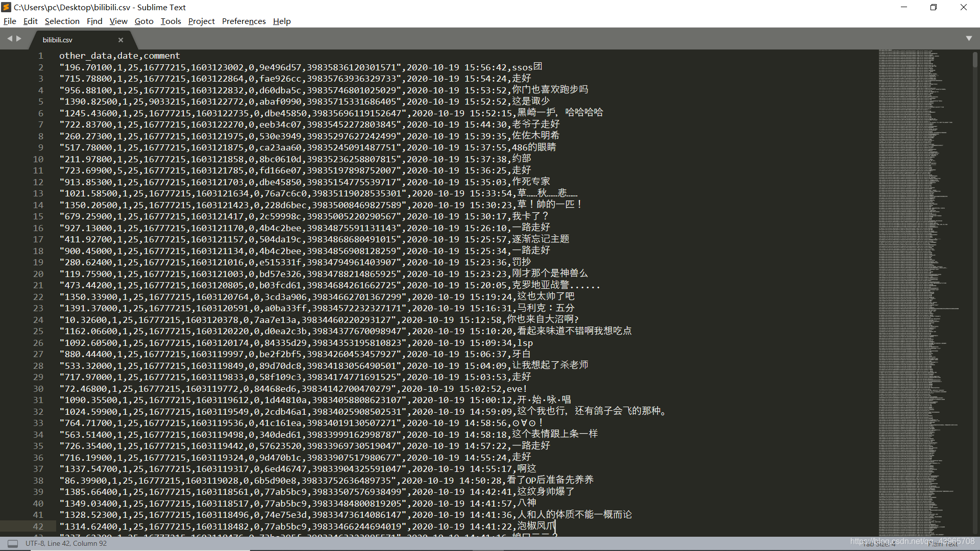This screenshot has width=980, height=551.
Task: Open the Help menu
Action: [x=282, y=21]
